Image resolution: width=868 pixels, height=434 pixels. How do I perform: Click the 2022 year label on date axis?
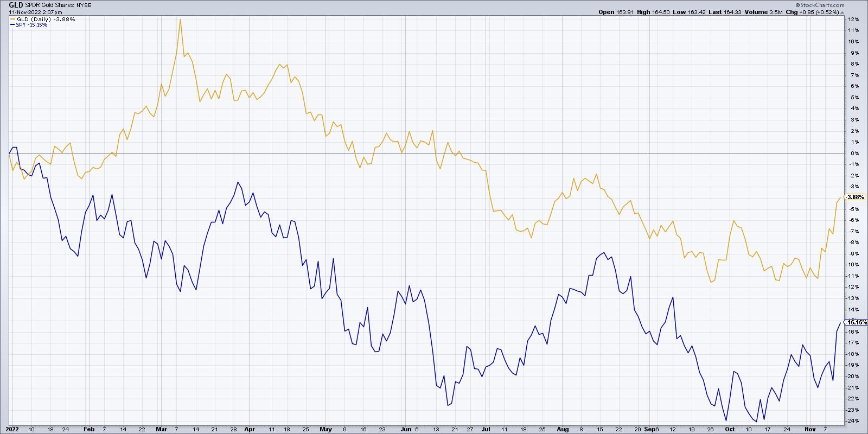(14, 429)
